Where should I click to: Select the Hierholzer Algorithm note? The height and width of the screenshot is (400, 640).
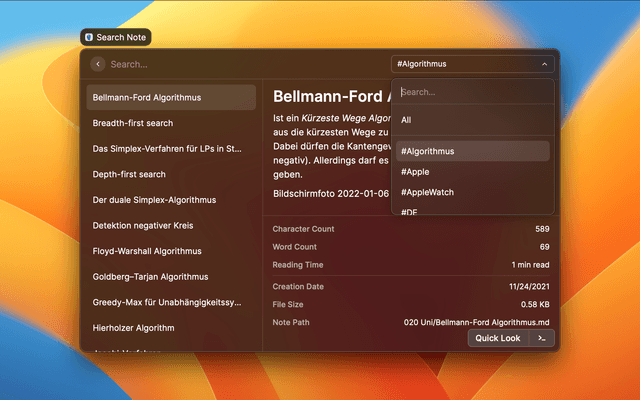[134, 328]
